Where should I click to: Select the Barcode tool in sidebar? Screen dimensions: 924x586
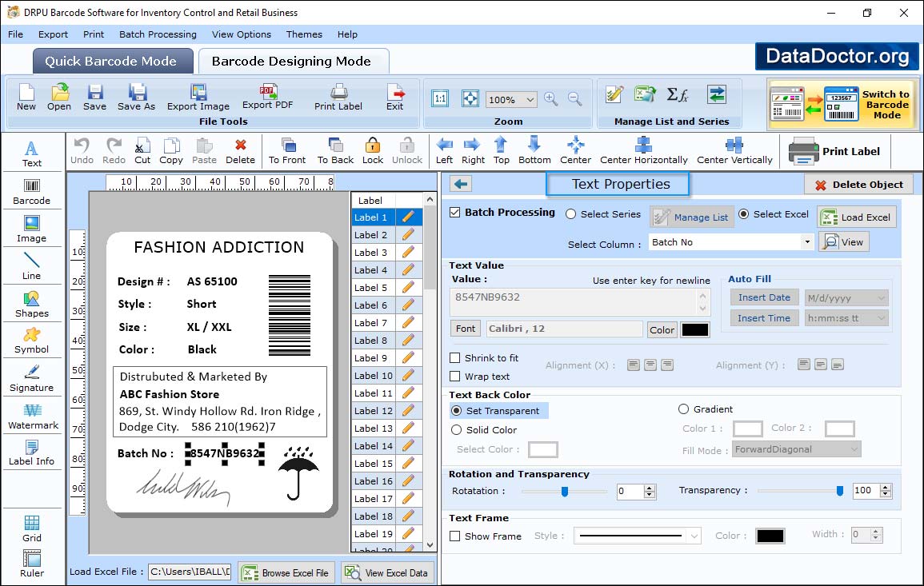pyautogui.click(x=32, y=191)
